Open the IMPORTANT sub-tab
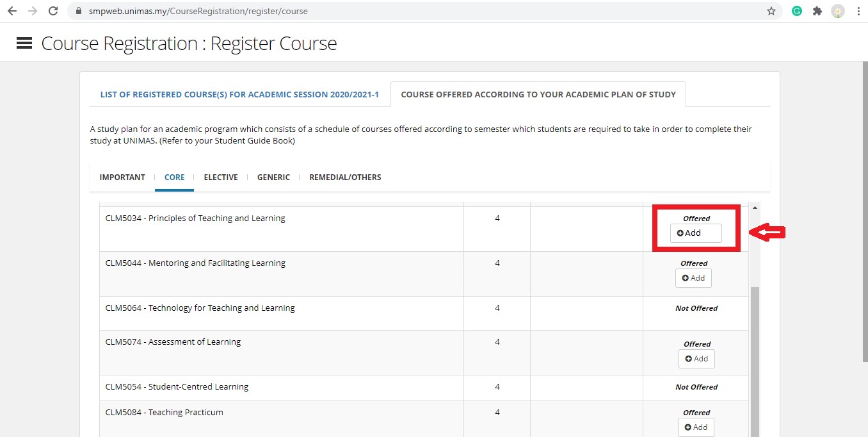The width and height of the screenshot is (868, 437). click(x=122, y=177)
